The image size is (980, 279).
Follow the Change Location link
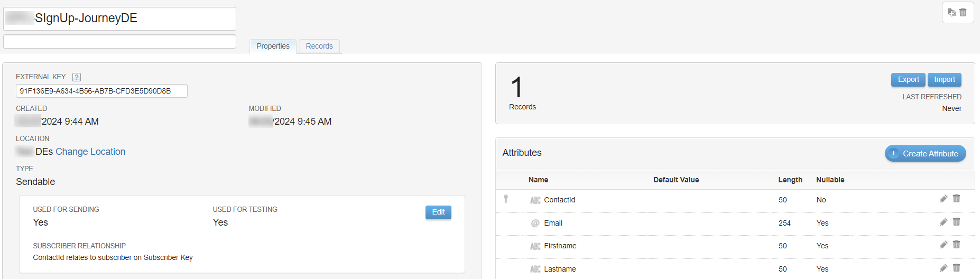coord(90,152)
